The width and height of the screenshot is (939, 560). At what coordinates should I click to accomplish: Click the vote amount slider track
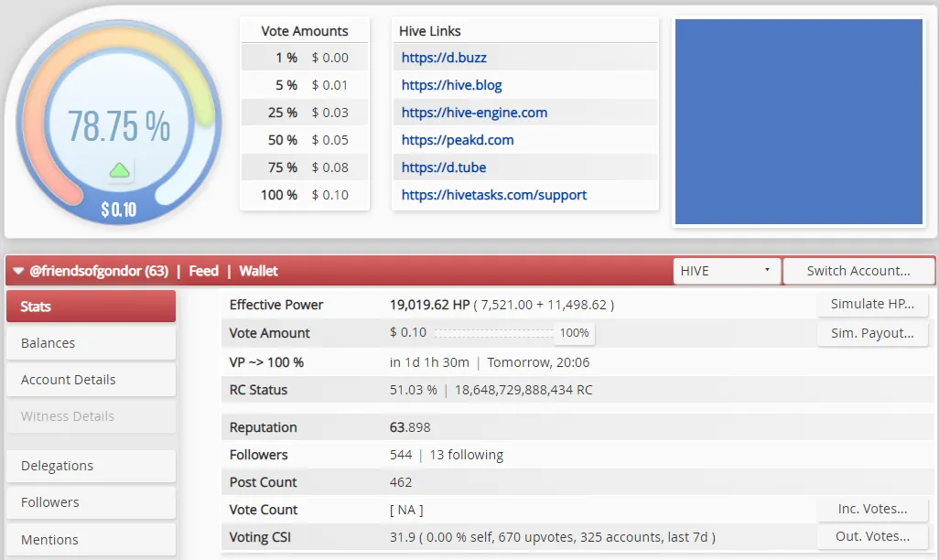[494, 333]
